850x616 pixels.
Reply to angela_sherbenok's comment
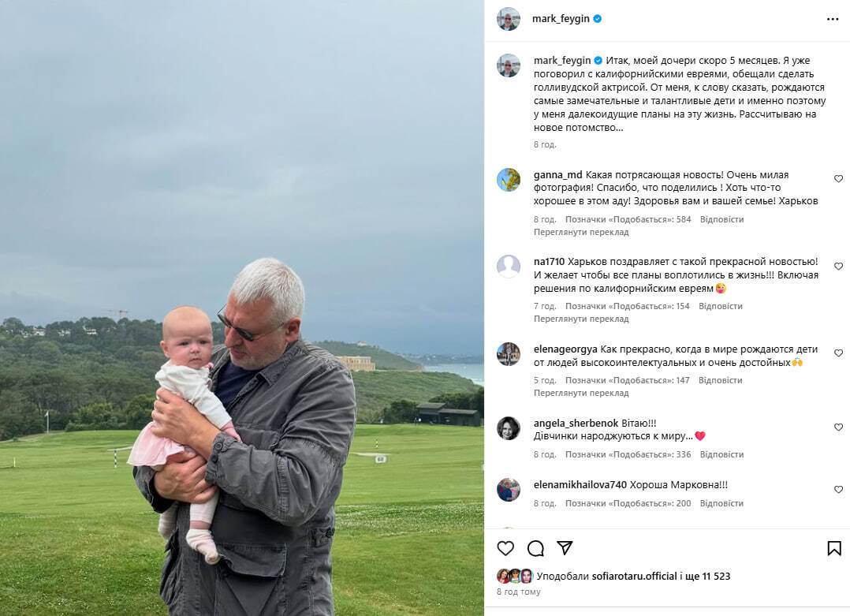pyautogui.click(x=721, y=454)
